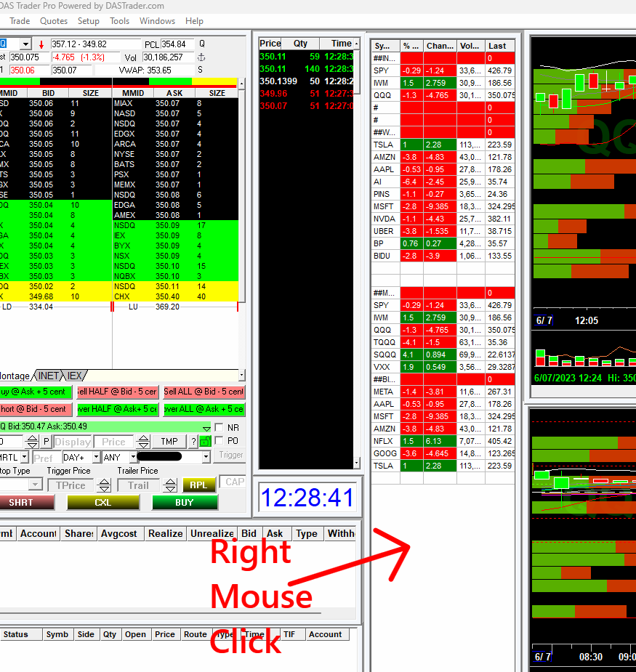Select the TQQQ row in the watchlist

(x=443, y=342)
